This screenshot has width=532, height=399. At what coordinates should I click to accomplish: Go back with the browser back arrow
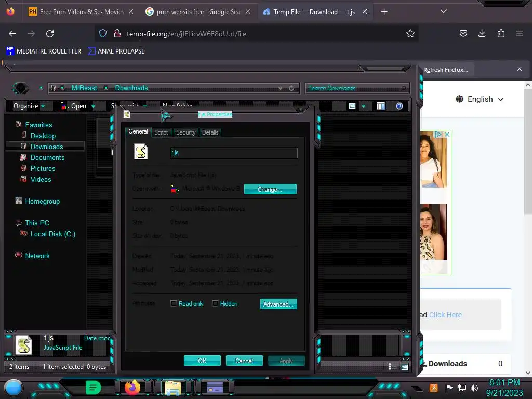click(x=12, y=34)
